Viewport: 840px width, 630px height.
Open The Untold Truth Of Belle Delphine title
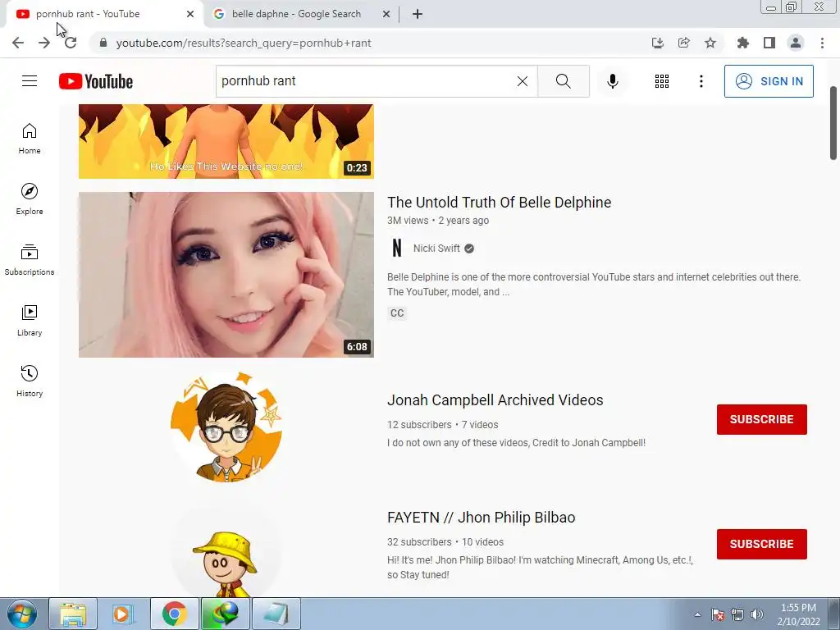coord(499,202)
